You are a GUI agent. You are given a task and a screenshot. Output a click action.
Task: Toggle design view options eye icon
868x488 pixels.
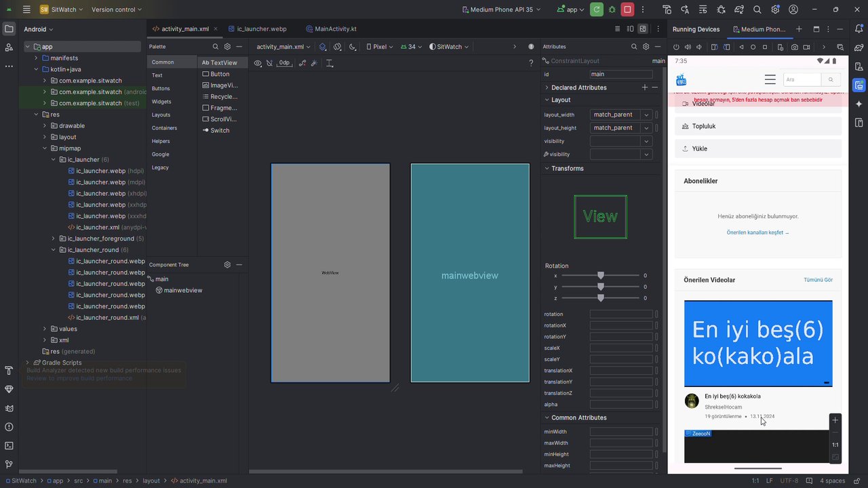[258, 63]
